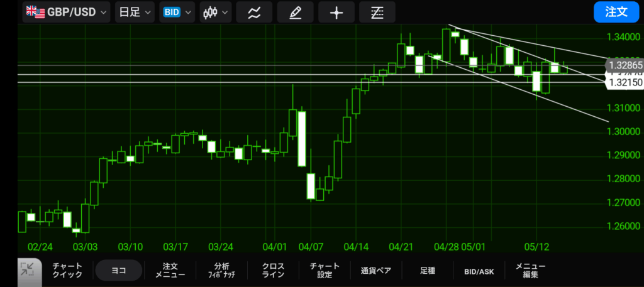Open the 日足 timeframe dropdown
The width and height of the screenshot is (644, 287).
(135, 12)
